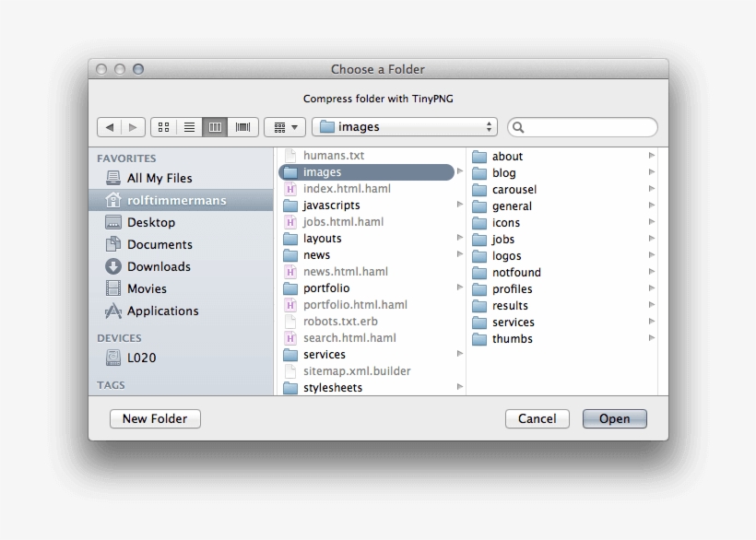Image resolution: width=756 pixels, height=540 pixels.
Task: Select services folder in middle column
Action: point(371,354)
